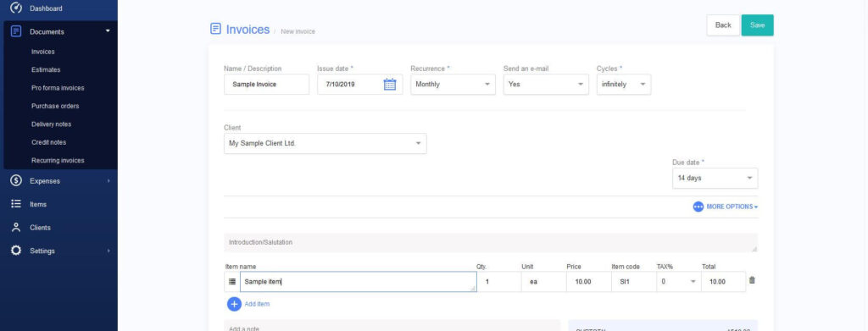Click the blue plus Add item icon
The image size is (868, 331).
coord(234,304)
